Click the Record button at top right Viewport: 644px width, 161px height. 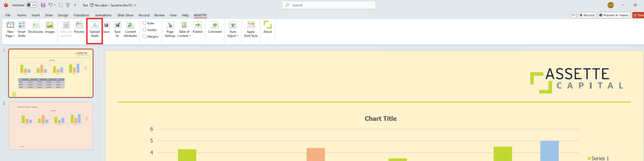click(587, 15)
